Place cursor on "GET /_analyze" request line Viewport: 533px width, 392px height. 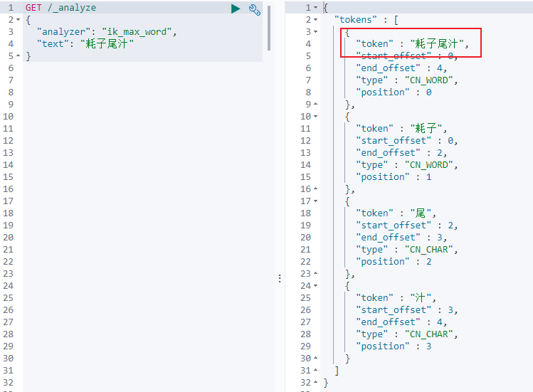pyautogui.click(x=61, y=8)
